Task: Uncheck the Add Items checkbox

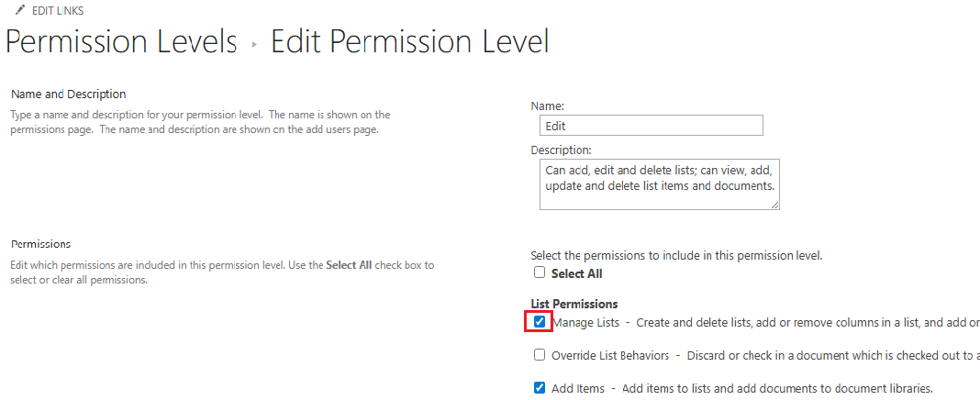Action: [540, 387]
